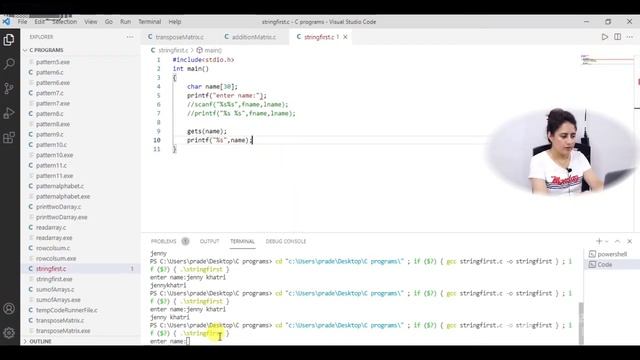Click the char name[30] declaration line
The height and width of the screenshot is (360, 640).
212,87
